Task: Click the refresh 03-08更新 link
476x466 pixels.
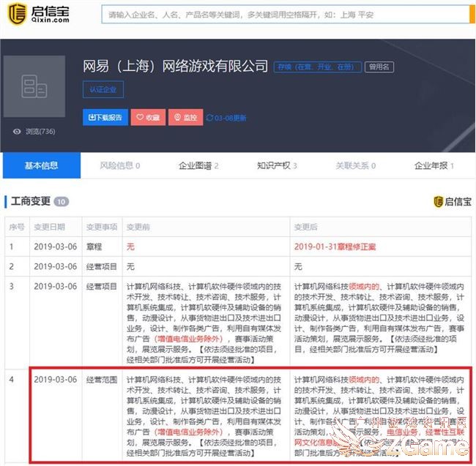Action: (x=226, y=118)
